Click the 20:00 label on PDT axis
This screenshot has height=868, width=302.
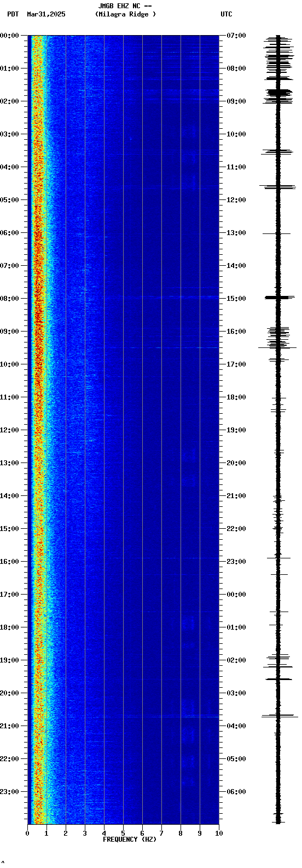tap(9, 693)
